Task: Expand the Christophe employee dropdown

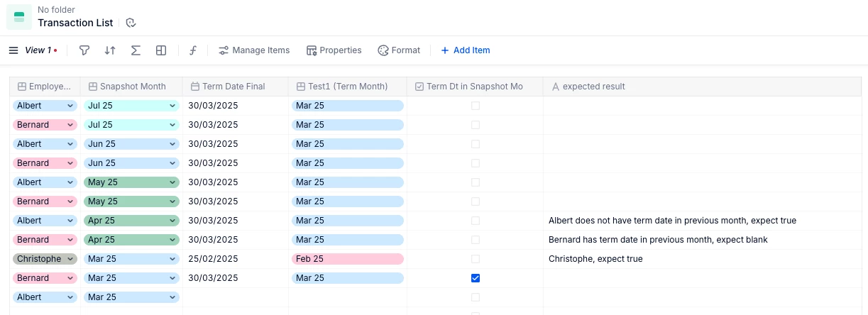Action: click(70, 259)
